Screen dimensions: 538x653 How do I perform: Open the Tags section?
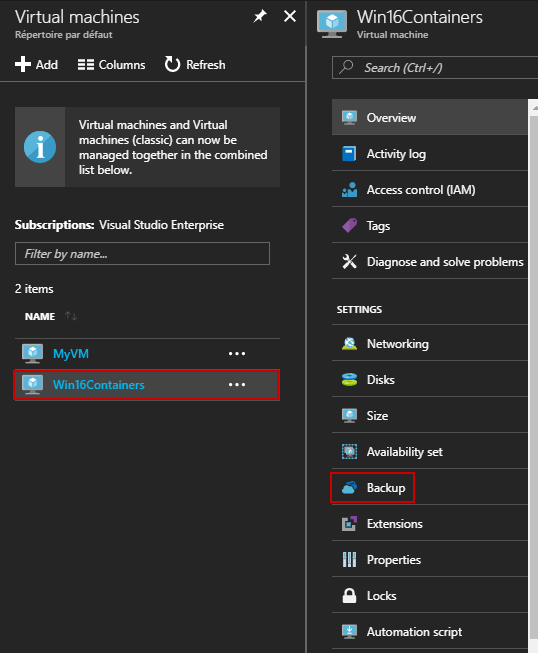coord(430,226)
